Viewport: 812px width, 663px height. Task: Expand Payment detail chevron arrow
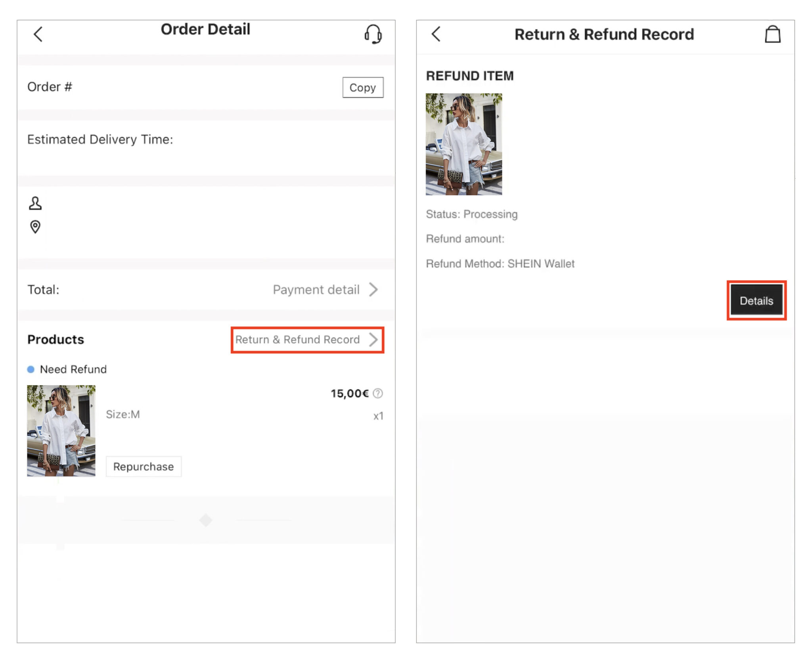click(373, 290)
